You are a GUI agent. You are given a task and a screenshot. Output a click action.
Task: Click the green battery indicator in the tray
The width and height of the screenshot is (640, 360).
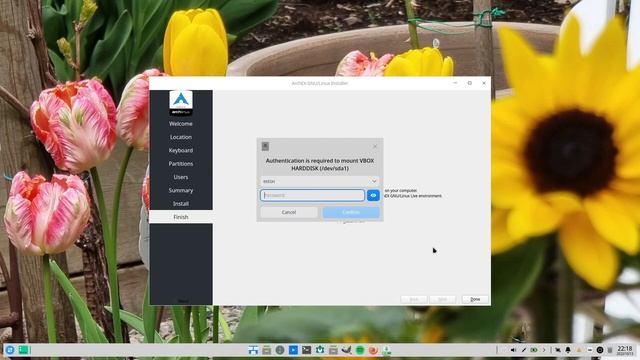pyautogui.click(x=534, y=350)
